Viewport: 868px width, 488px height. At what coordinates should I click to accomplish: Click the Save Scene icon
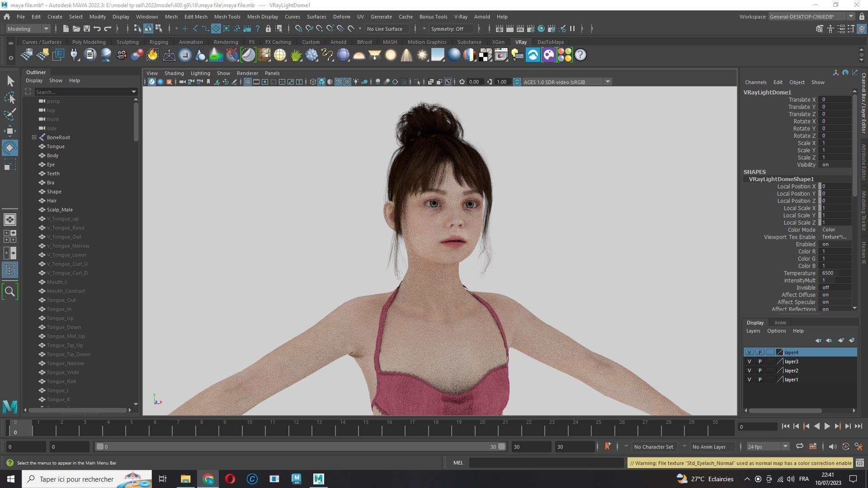(87, 28)
